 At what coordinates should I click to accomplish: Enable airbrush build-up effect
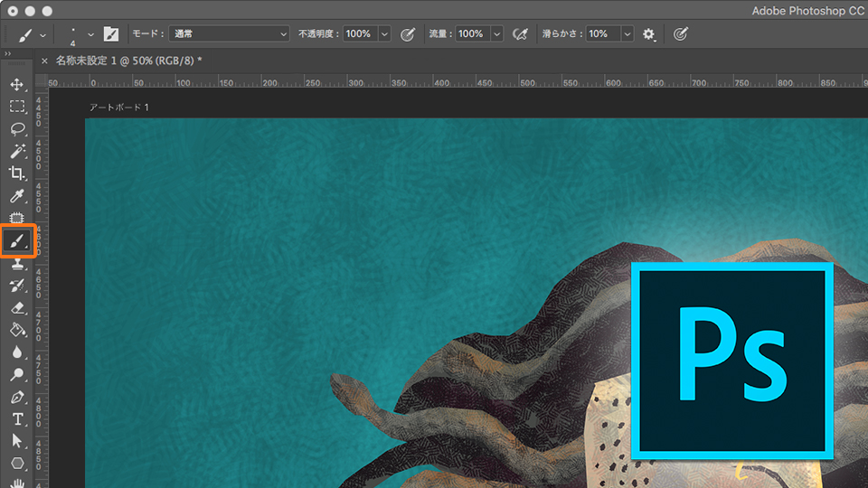520,34
